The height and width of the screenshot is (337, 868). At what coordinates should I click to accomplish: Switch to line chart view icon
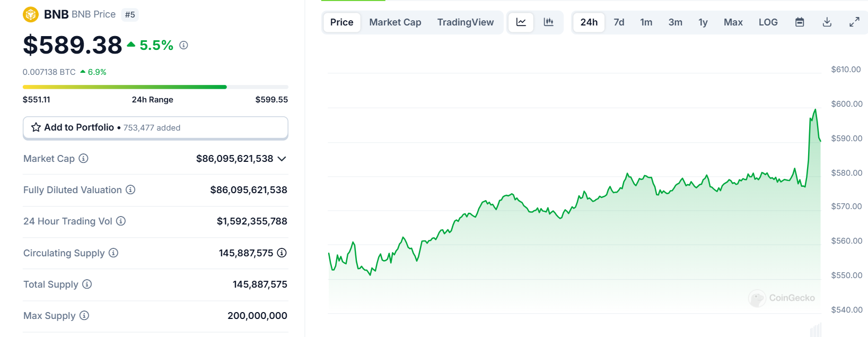521,22
